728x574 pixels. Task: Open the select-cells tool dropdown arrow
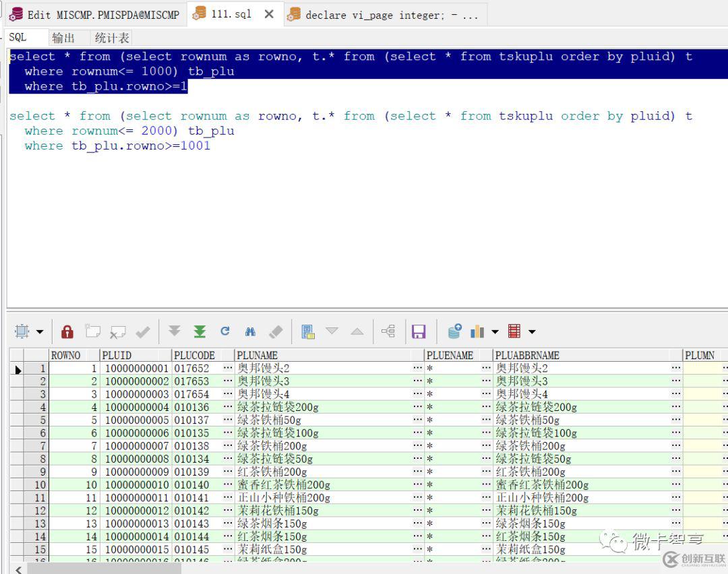point(40,331)
